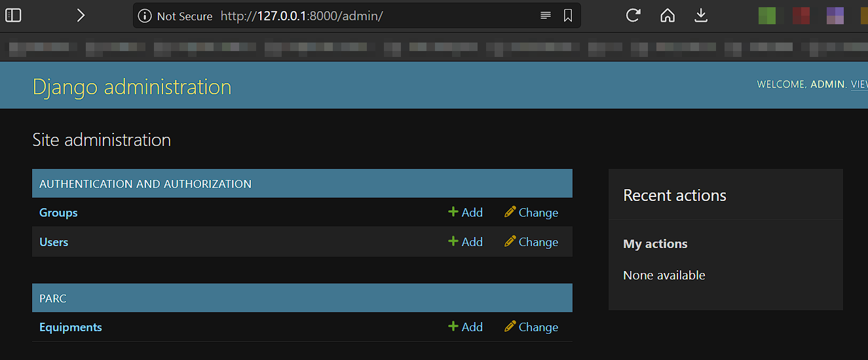Open Change link for Users
Screen dimensions: 868x360
(x=531, y=242)
